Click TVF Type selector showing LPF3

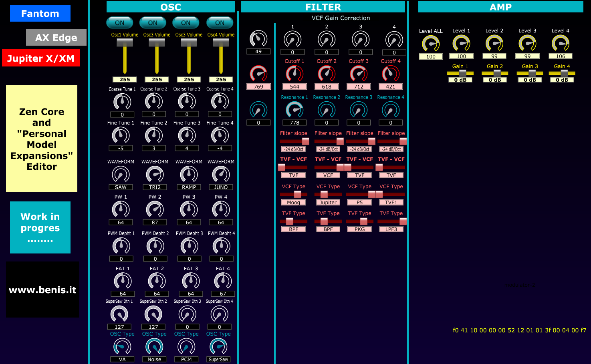coord(391,221)
